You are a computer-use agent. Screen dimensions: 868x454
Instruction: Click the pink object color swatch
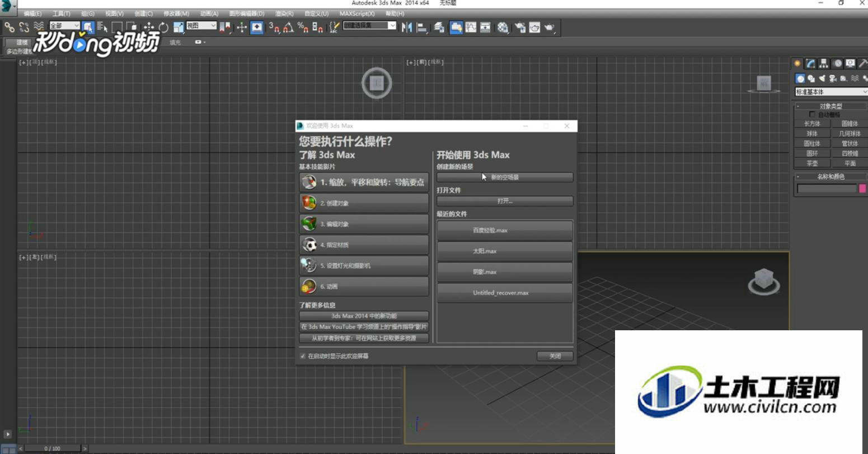(862, 189)
